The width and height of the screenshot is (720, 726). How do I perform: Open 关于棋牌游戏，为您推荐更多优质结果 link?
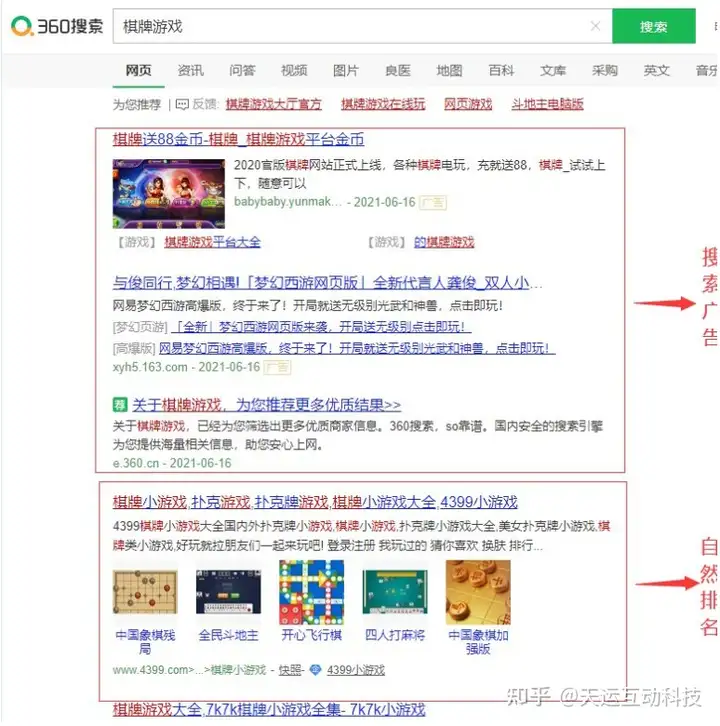267,405
